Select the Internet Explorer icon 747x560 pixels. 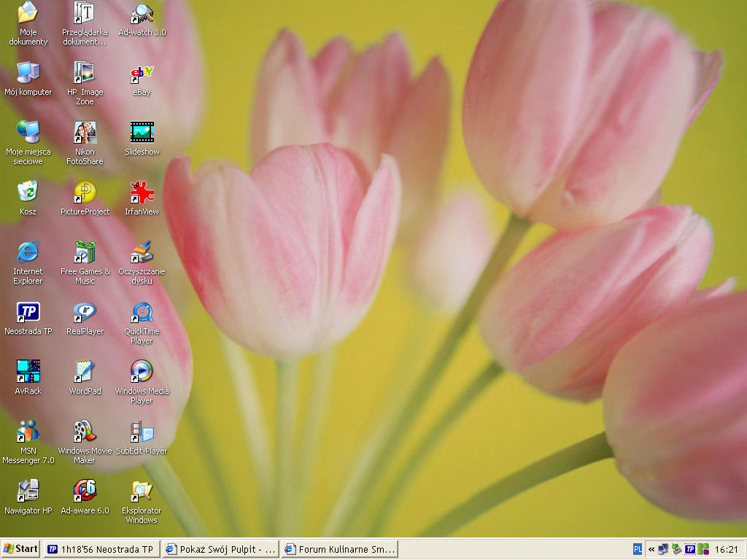click(x=28, y=253)
